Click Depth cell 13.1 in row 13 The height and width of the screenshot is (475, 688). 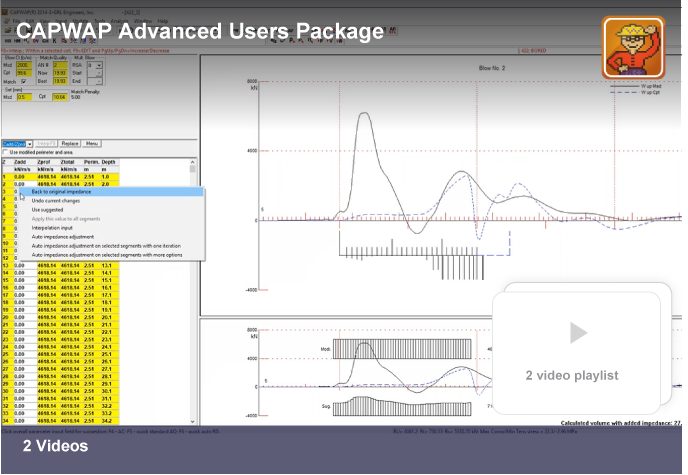tap(110, 265)
